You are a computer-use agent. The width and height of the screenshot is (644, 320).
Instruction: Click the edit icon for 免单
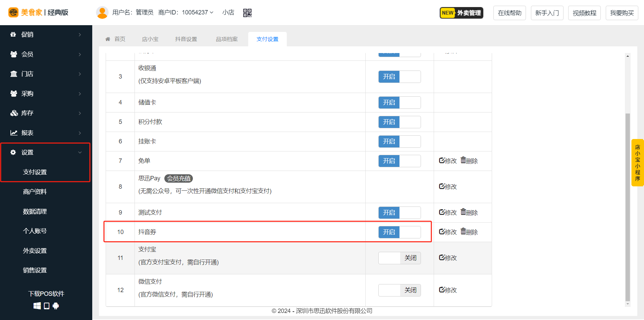point(442,161)
